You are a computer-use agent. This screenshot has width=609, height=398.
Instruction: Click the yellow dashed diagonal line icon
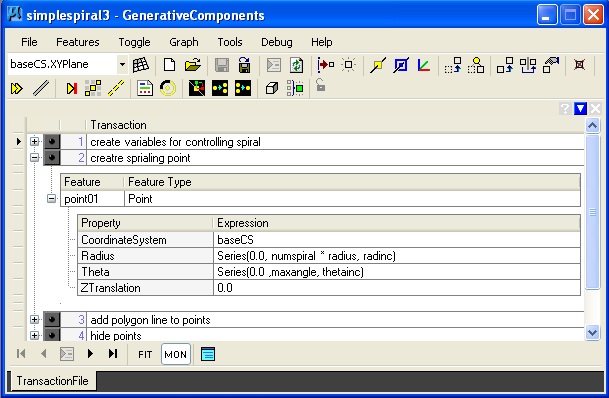[x=116, y=88]
